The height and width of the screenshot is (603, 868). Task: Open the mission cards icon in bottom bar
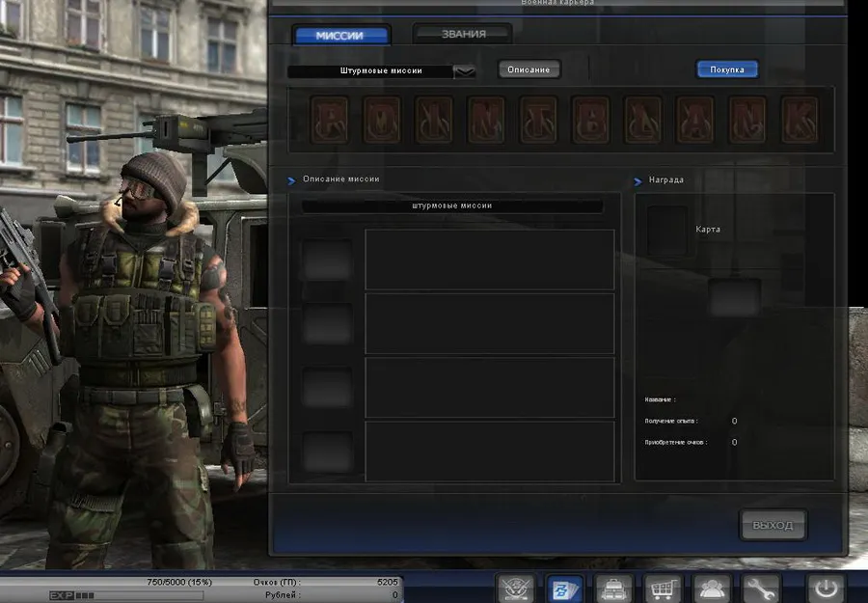click(565, 588)
